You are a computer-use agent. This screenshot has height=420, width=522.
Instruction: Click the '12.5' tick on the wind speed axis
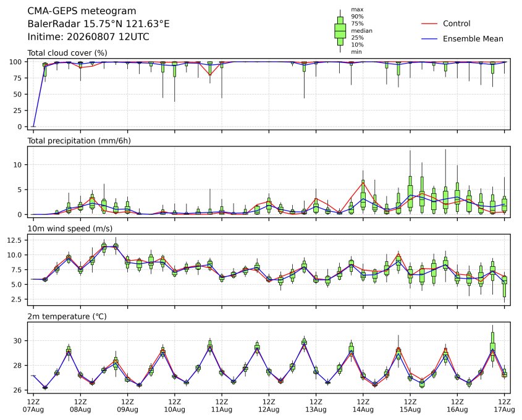coord(14,240)
